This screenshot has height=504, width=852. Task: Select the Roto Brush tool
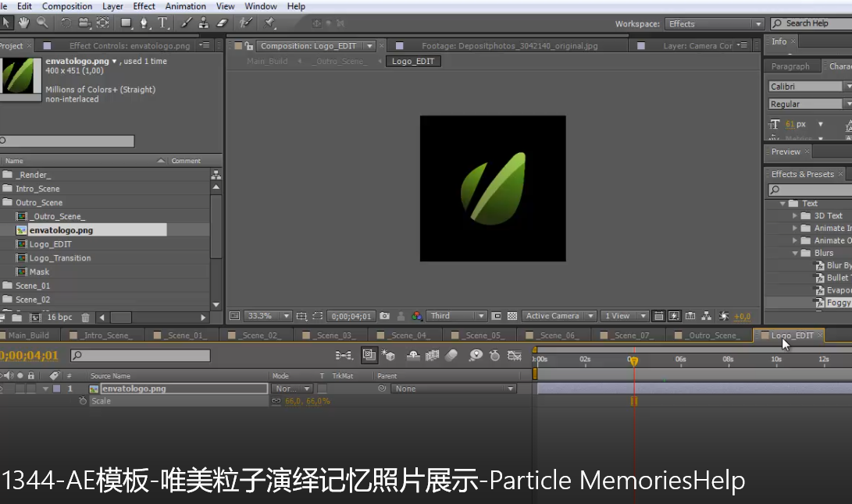point(245,23)
